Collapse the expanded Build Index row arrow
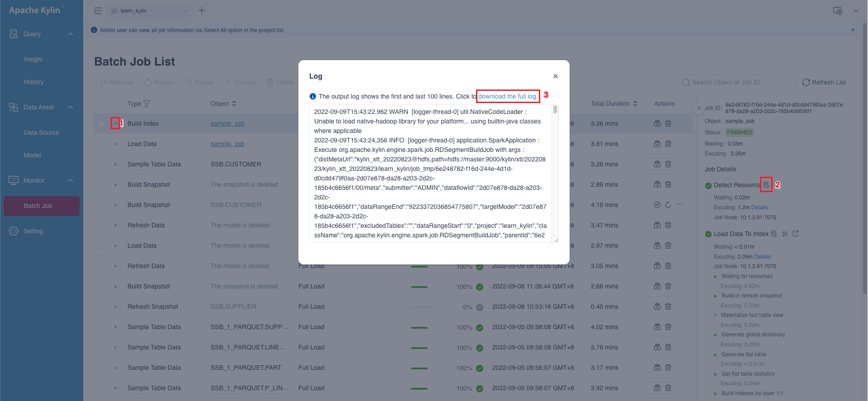 (x=115, y=123)
